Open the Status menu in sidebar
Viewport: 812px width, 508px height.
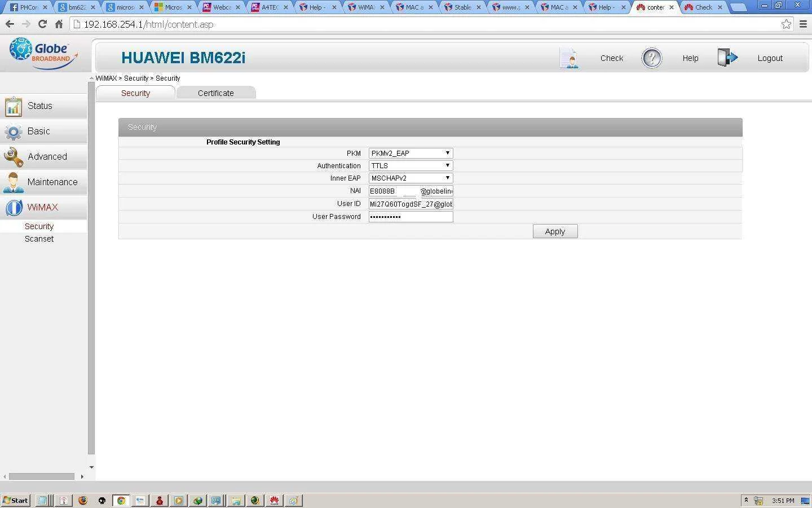click(43, 106)
